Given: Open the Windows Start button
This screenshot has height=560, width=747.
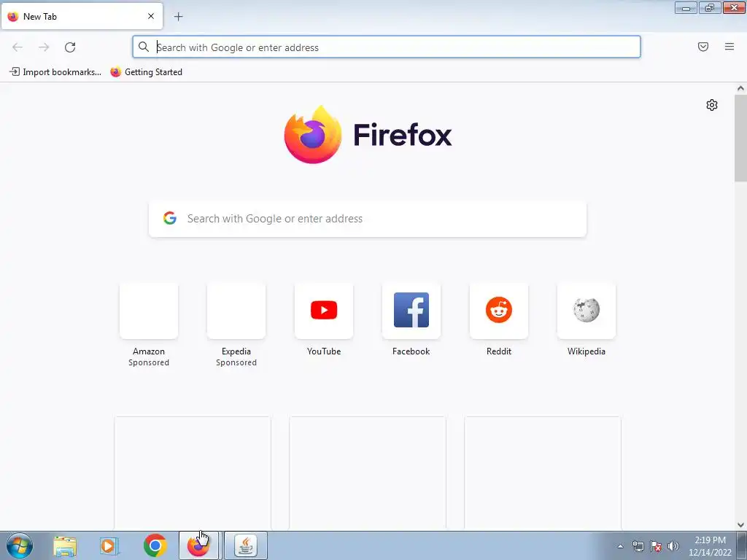Looking at the screenshot, I should pyautogui.click(x=20, y=545).
